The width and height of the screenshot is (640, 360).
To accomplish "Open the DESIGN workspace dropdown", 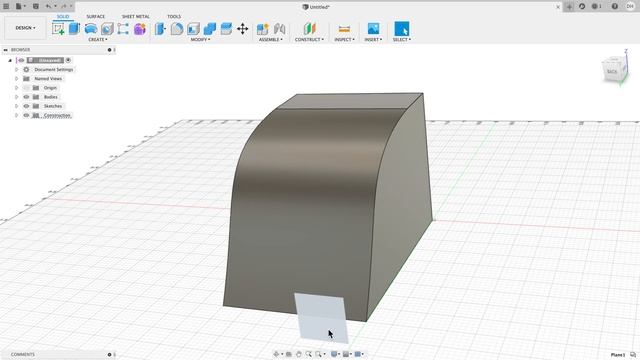I will tap(25, 28).
